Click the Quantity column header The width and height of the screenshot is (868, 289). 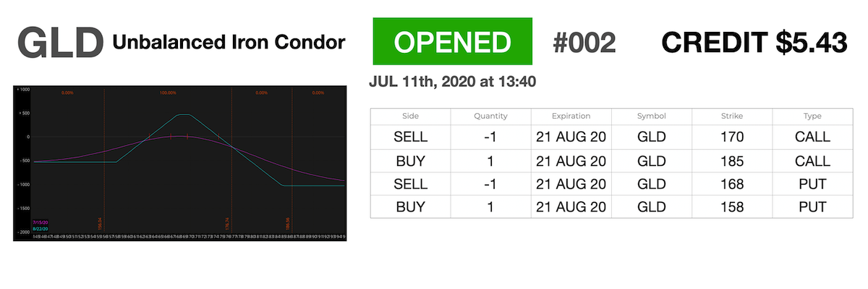click(x=490, y=116)
